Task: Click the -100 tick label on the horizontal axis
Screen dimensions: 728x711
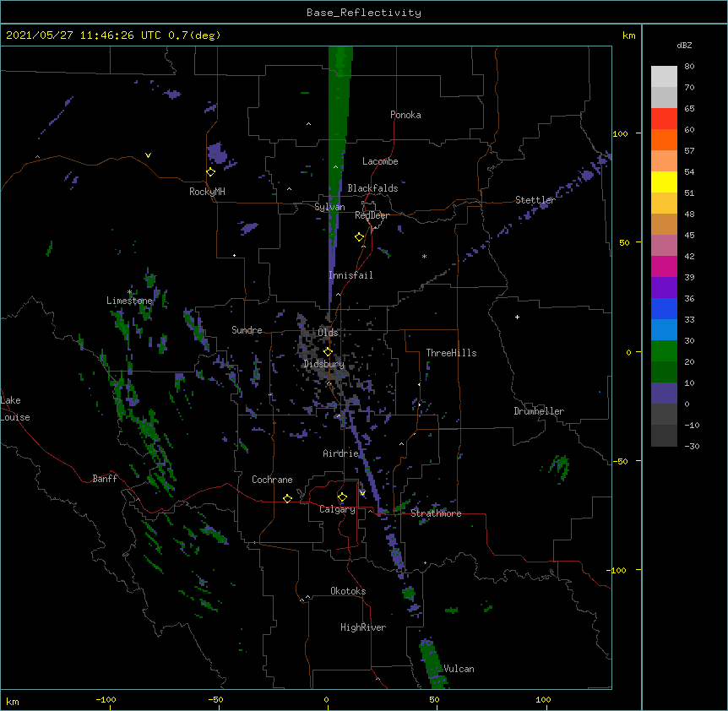Action: click(106, 699)
